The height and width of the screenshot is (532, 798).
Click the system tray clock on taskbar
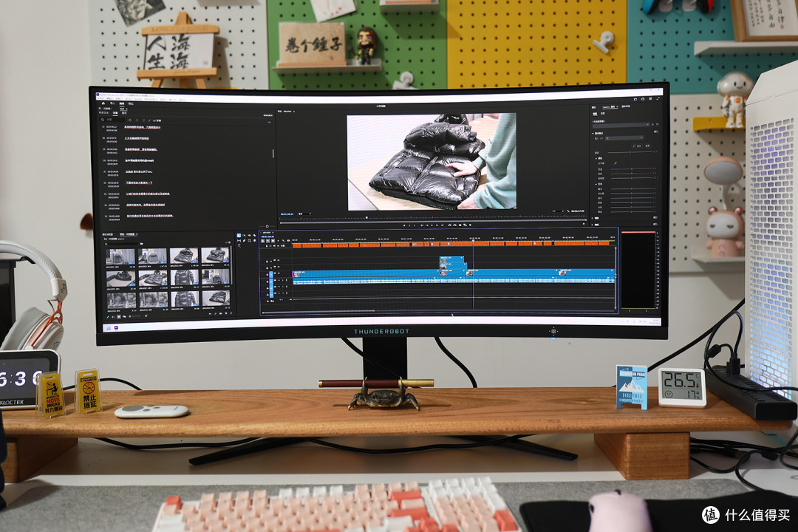[x=653, y=321]
